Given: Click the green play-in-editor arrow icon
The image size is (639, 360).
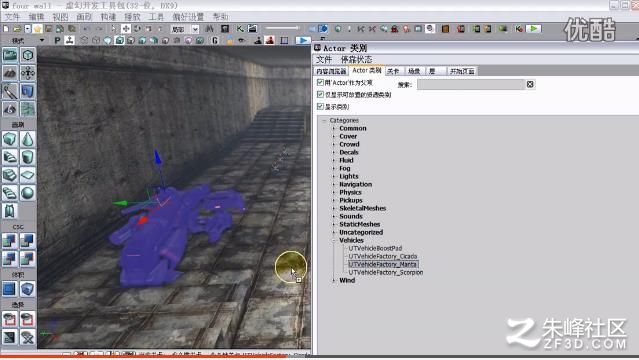Looking at the screenshot, I should pyautogui.click(x=533, y=29).
